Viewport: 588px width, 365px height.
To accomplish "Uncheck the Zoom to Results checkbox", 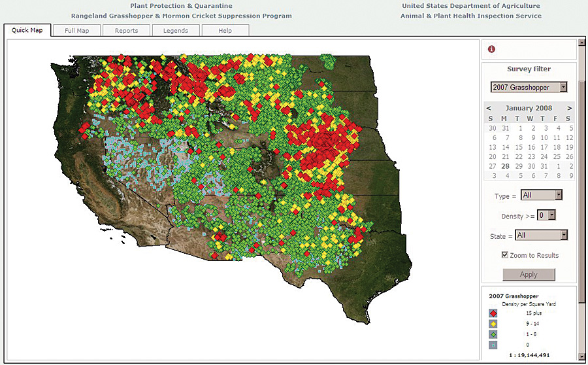I will tap(504, 254).
